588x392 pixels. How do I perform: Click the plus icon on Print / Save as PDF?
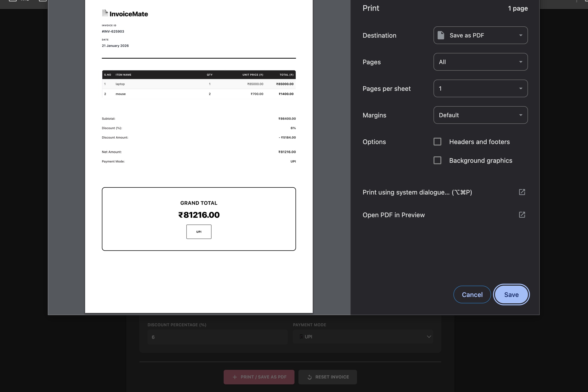point(234,377)
